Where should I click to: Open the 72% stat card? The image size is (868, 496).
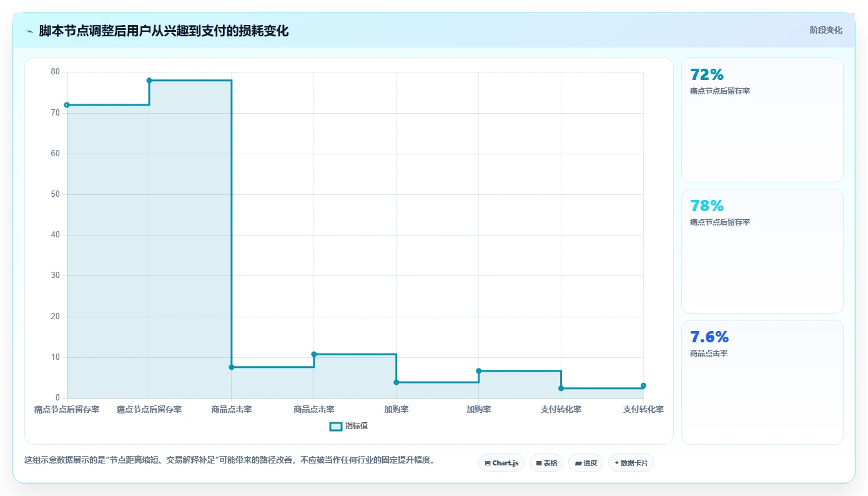[762, 120]
